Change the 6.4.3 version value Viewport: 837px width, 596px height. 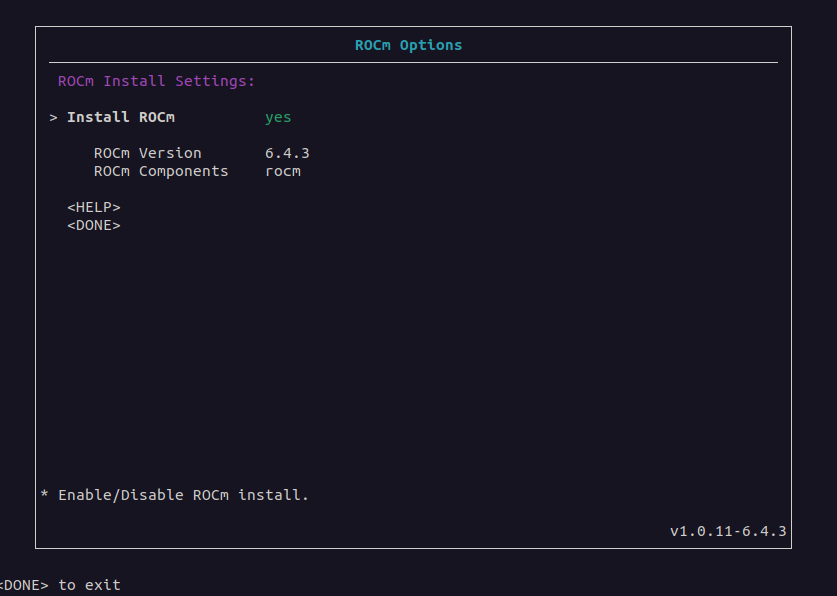point(287,153)
